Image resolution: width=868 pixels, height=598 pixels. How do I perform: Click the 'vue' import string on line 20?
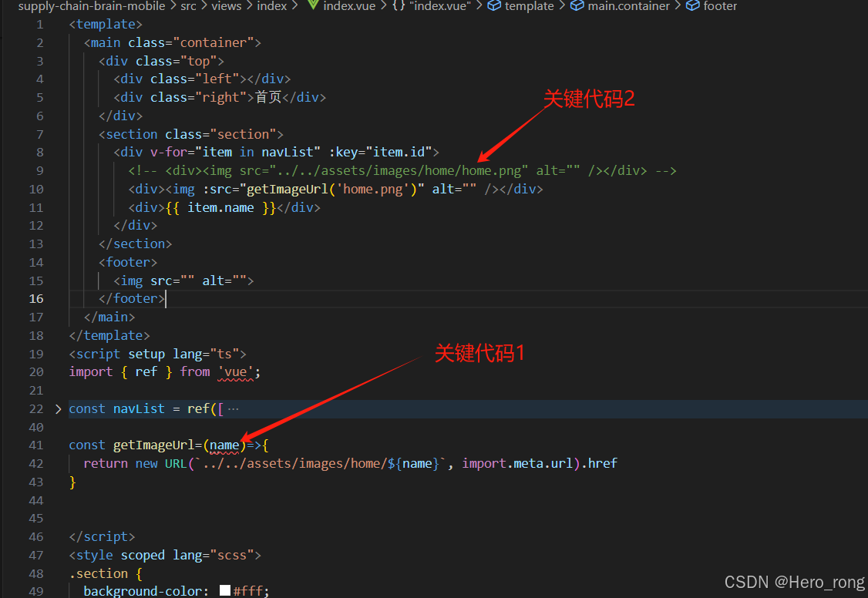235,372
